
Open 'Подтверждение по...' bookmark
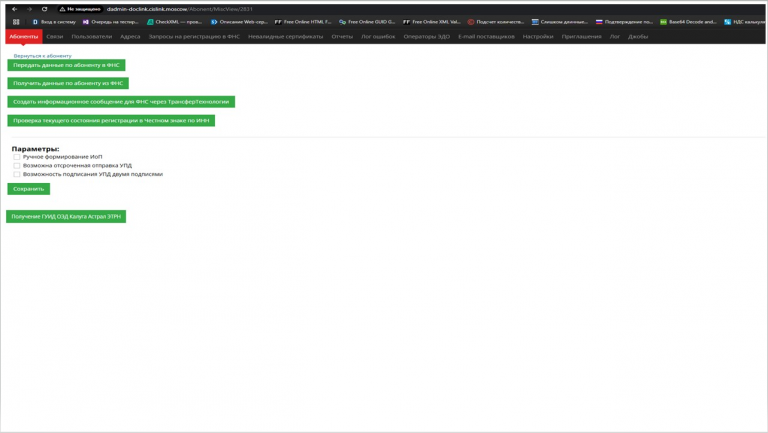[x=624, y=22]
